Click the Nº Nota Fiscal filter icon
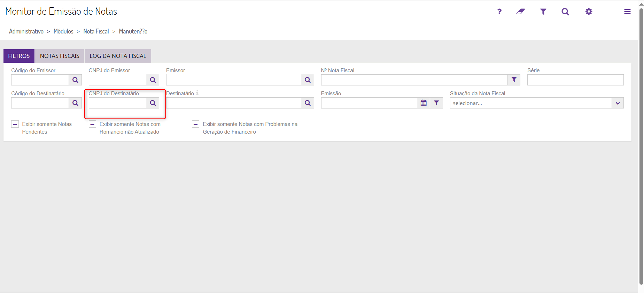The image size is (644, 293). [514, 80]
